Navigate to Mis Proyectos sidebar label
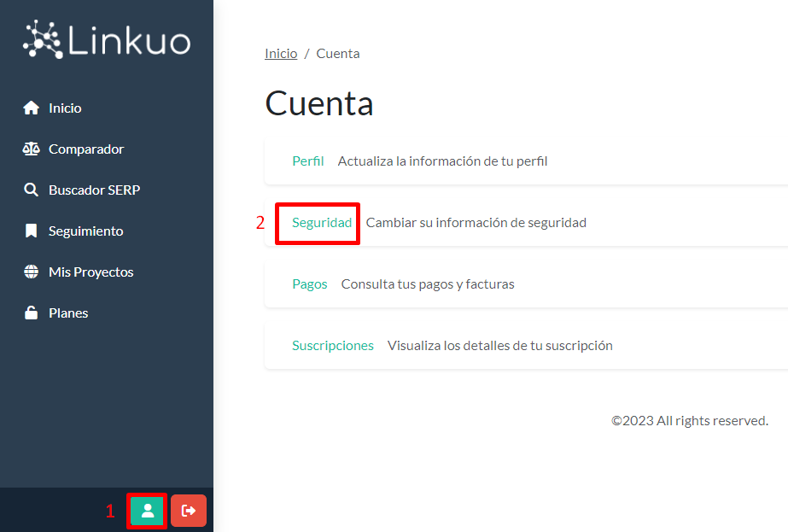The width and height of the screenshot is (788, 532). pyautogui.click(x=90, y=272)
